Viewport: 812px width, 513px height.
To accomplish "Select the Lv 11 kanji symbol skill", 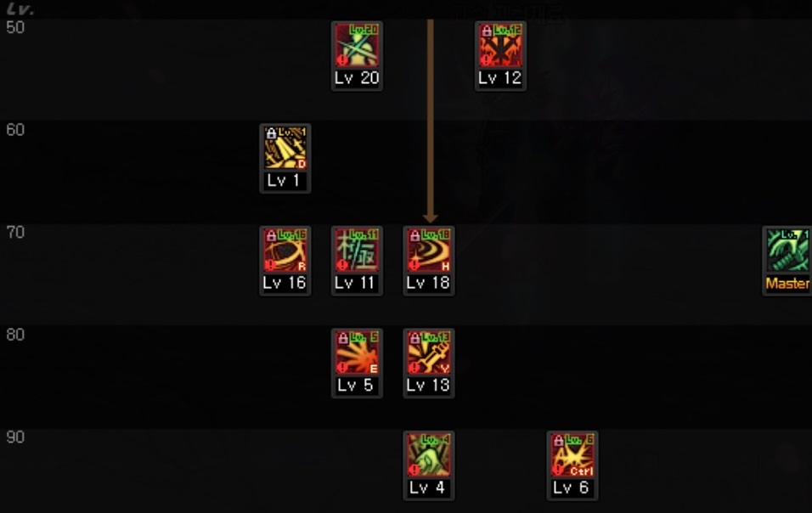I will click(357, 250).
